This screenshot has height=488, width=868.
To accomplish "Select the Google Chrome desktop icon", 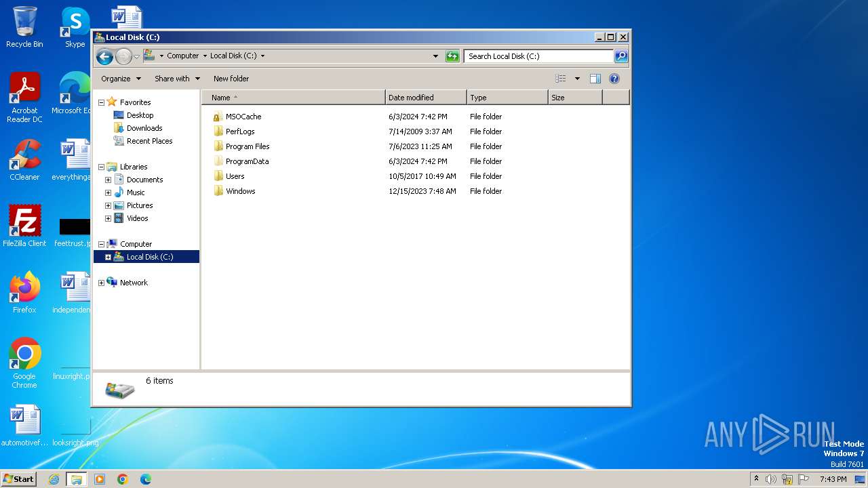I will (24, 363).
